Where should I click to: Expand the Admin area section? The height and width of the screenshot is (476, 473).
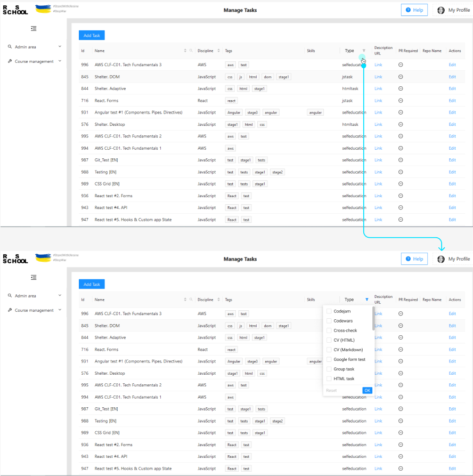tap(59, 46)
